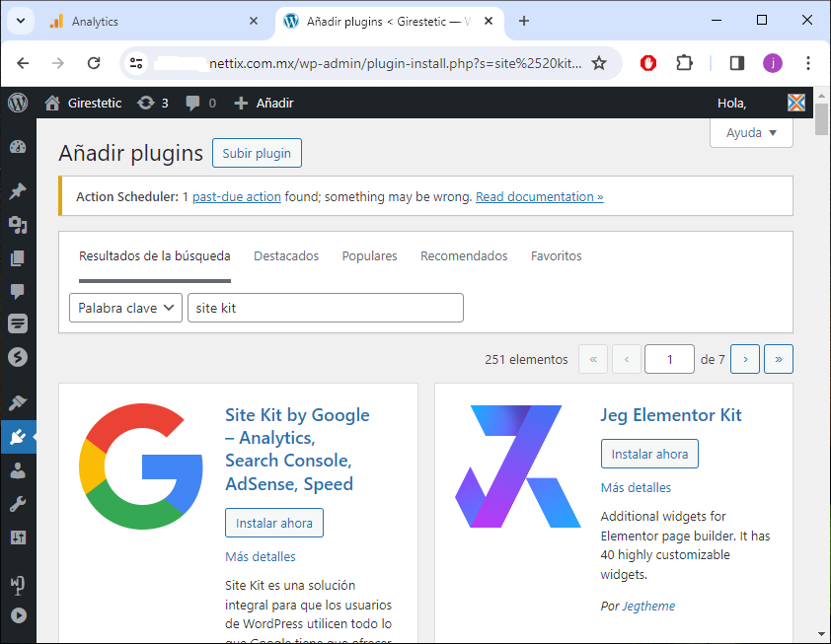
Task: Click the updates icon showing 3
Action: pyautogui.click(x=153, y=103)
